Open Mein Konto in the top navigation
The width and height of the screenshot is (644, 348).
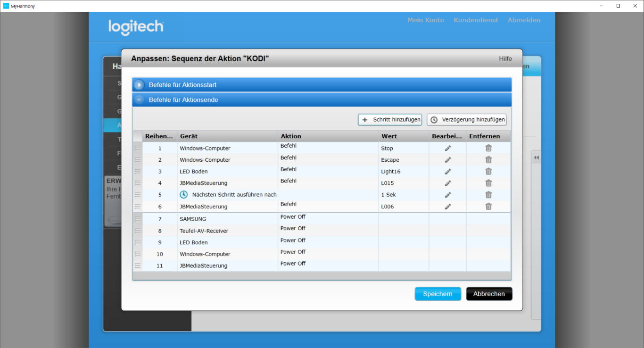point(426,20)
